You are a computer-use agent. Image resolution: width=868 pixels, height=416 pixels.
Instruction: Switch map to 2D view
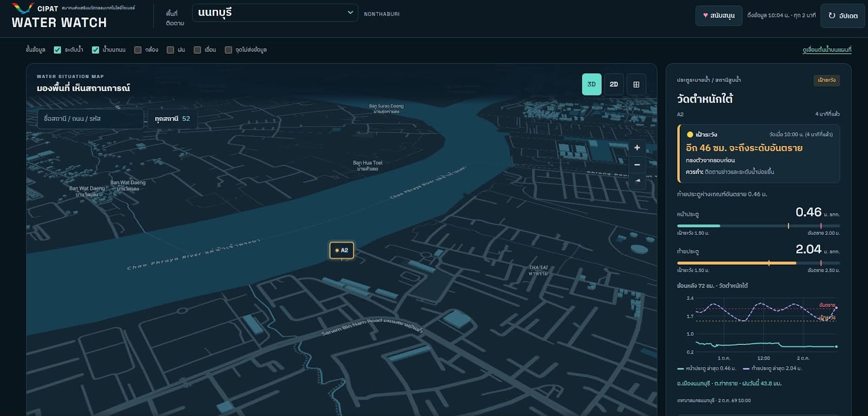(x=614, y=85)
